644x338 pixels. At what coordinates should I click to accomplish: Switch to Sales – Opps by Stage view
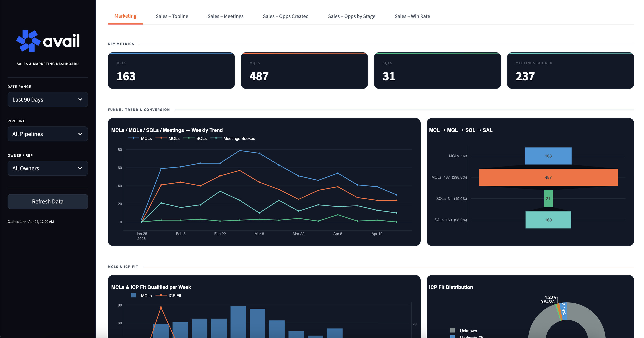(x=352, y=16)
